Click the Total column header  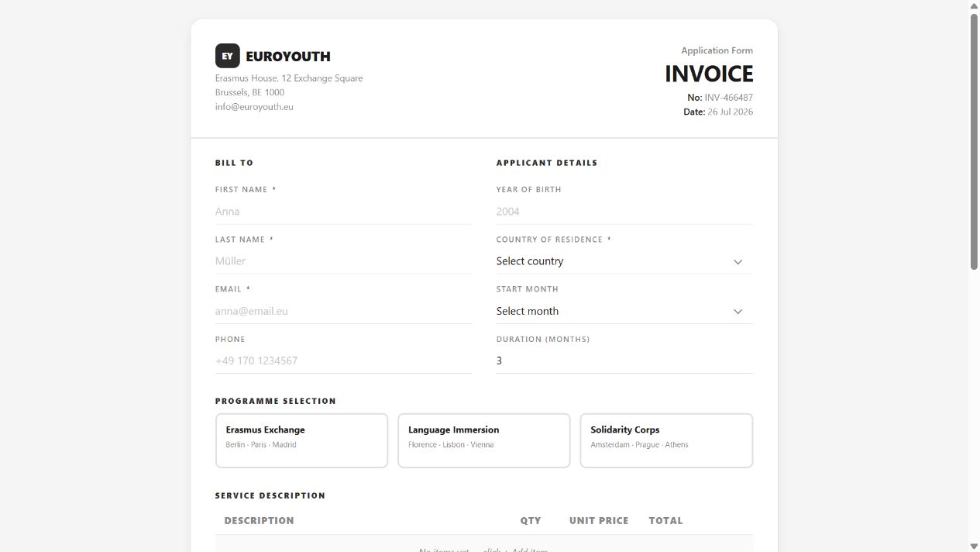click(x=665, y=520)
